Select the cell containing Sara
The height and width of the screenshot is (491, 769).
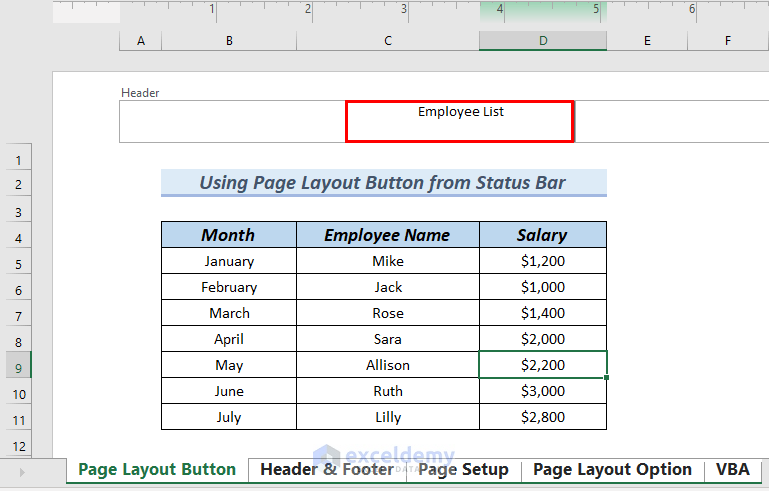click(388, 338)
